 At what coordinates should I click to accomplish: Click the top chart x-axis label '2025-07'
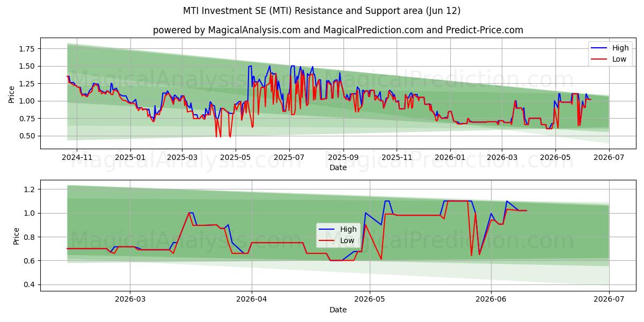click(289, 157)
